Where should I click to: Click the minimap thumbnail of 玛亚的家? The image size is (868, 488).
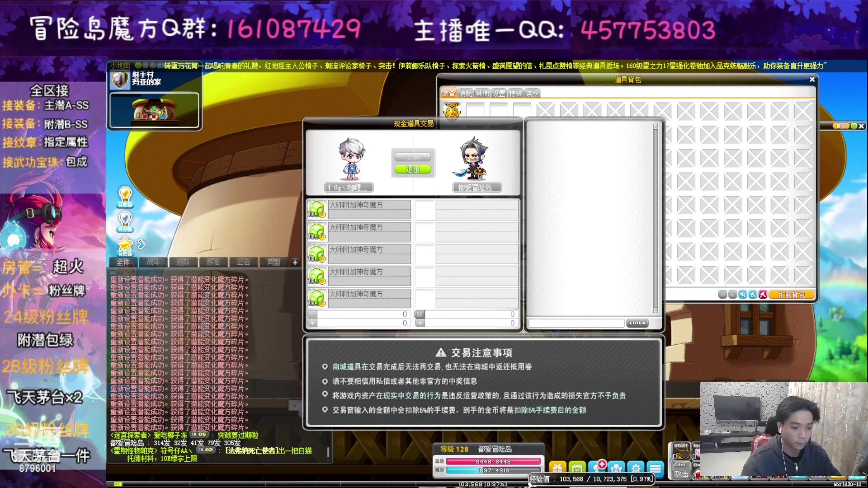pyautogui.click(x=154, y=110)
